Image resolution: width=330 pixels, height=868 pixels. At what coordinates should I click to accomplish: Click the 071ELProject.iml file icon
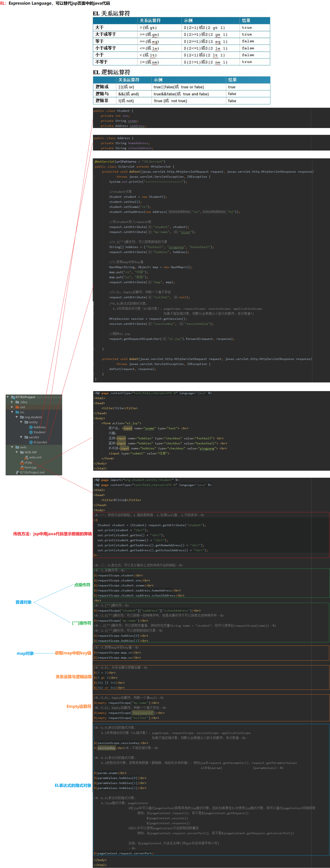(17, 473)
